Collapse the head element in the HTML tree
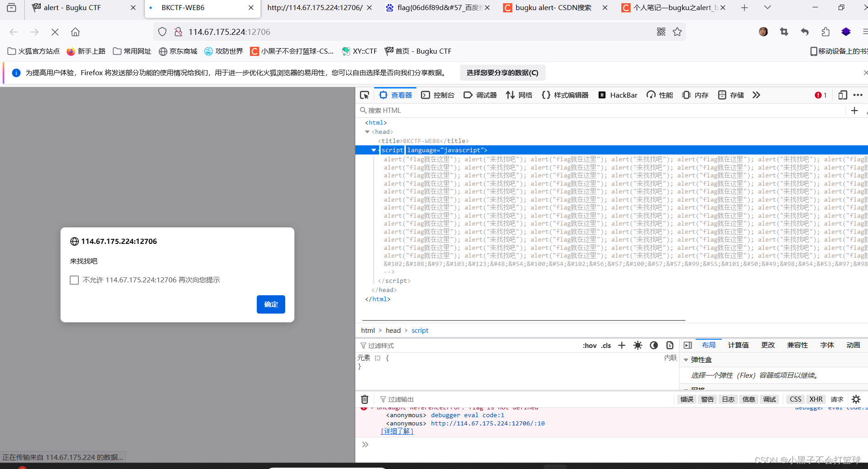Viewport: 868px width, 469px height. click(x=367, y=132)
